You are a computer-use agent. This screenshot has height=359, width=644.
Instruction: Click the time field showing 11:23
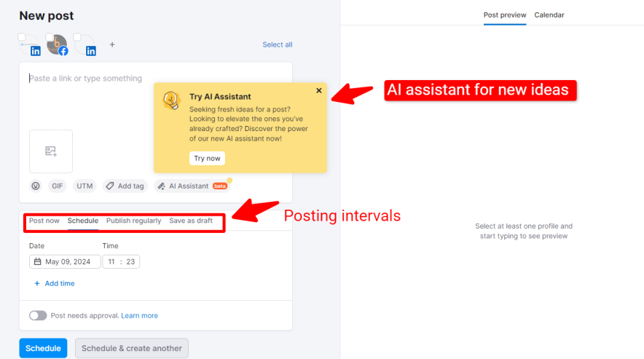click(121, 261)
